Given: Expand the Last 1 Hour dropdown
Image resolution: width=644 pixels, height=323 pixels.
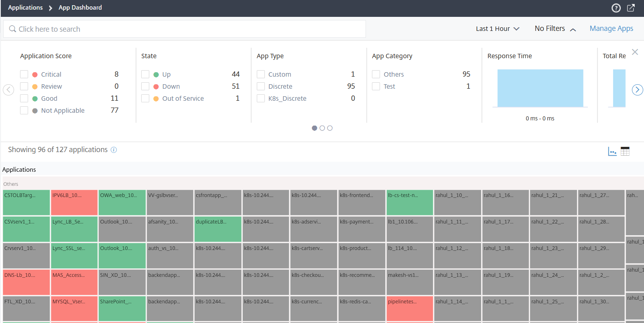Looking at the screenshot, I should [x=498, y=29].
